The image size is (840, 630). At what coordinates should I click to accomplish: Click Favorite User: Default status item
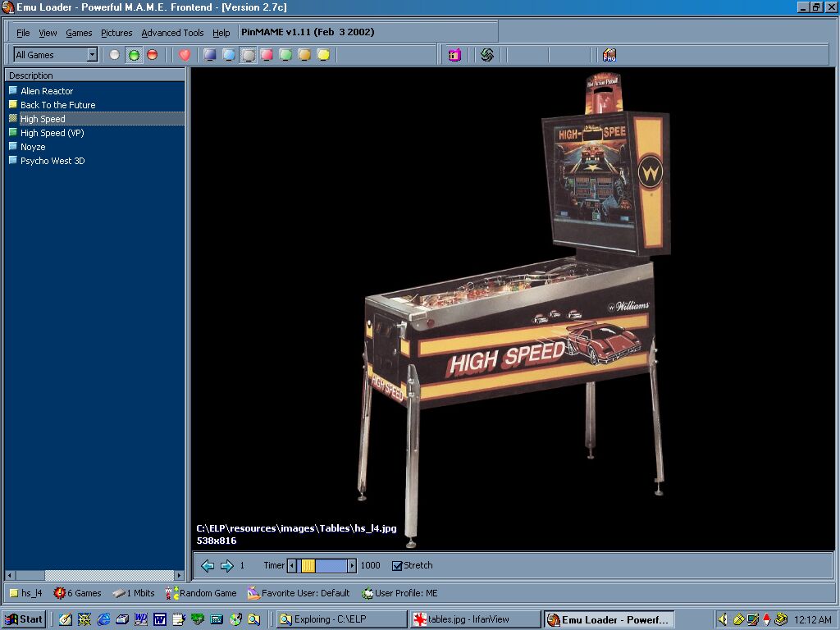(x=299, y=593)
